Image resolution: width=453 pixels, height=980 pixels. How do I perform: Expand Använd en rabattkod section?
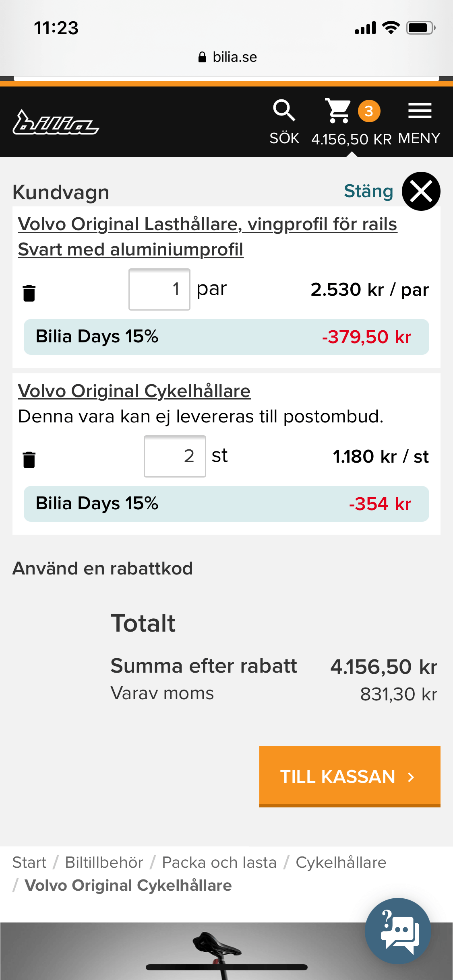click(103, 568)
